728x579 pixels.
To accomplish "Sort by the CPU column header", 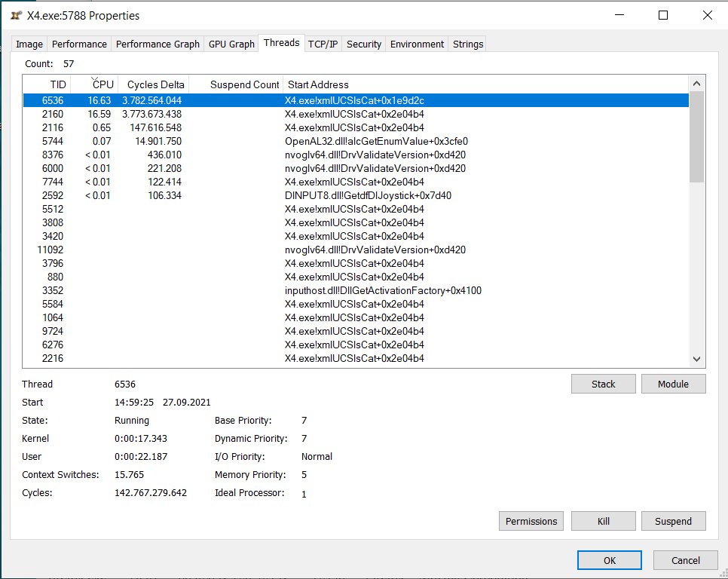I will click(x=95, y=84).
